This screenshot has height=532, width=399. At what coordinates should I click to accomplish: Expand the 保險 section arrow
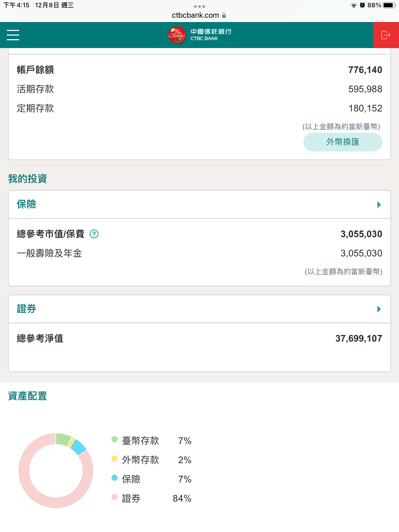tap(379, 205)
